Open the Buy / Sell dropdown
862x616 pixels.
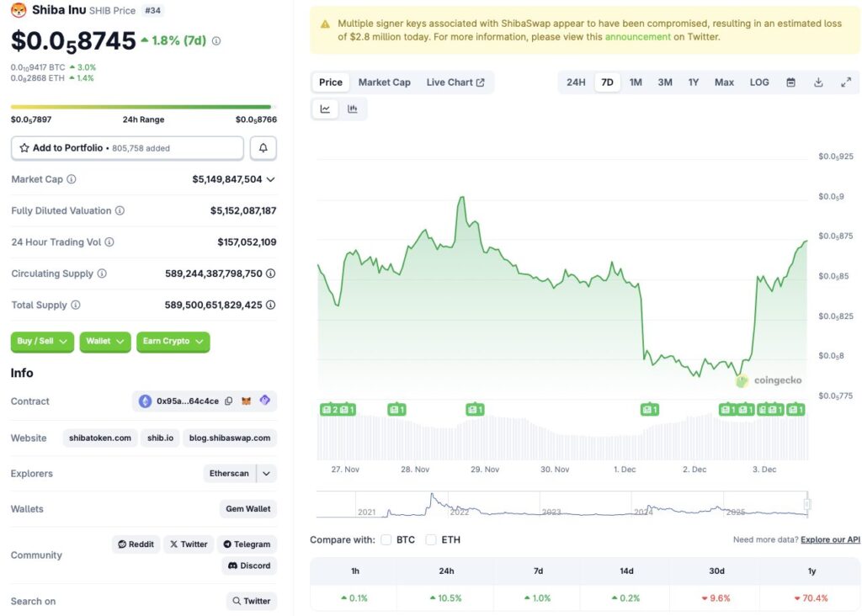[42, 342]
